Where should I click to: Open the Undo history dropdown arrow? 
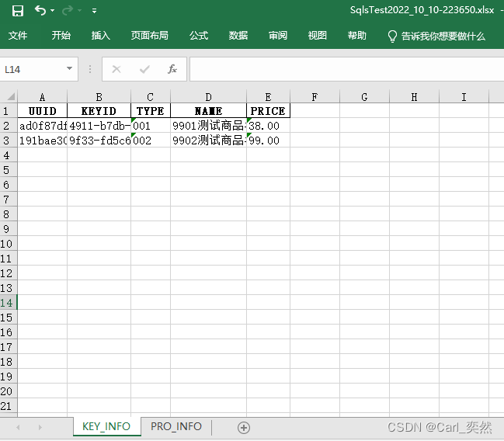pyautogui.click(x=52, y=11)
